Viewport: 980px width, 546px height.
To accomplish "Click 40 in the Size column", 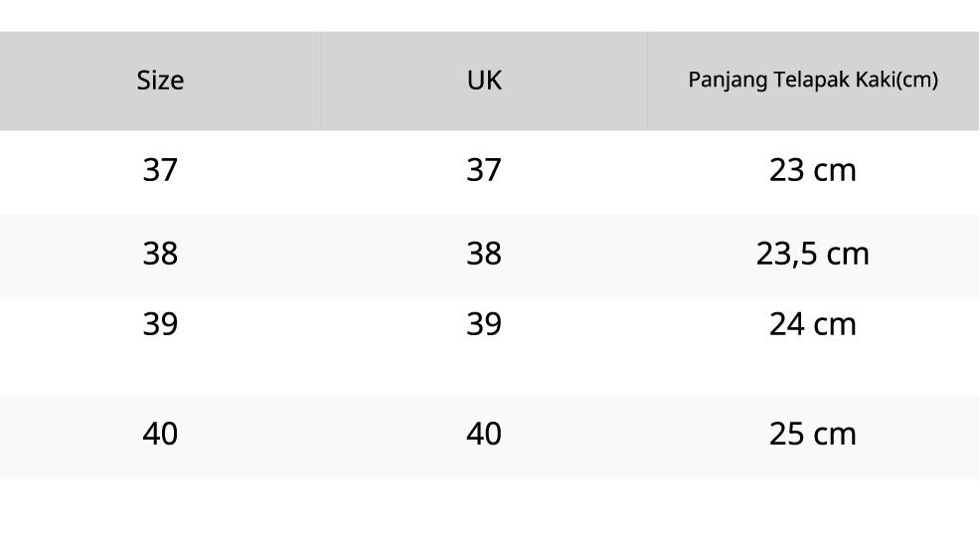I will tap(160, 434).
